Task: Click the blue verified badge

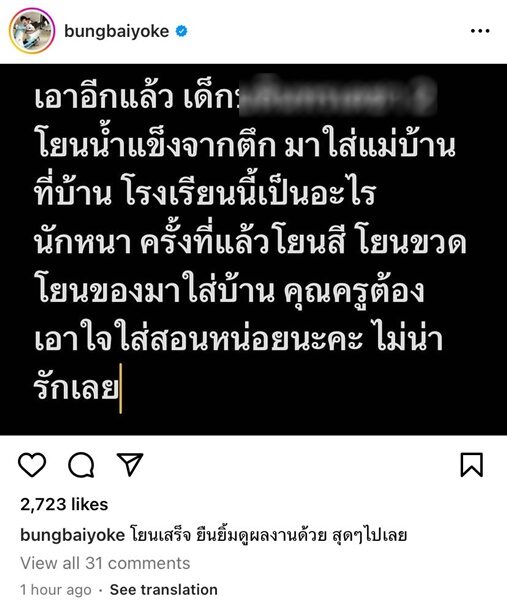Action: [181, 31]
